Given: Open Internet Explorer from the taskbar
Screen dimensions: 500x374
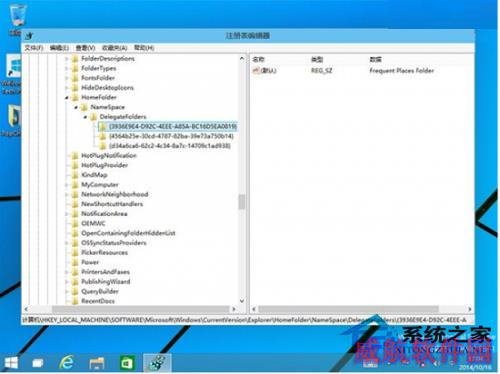Looking at the screenshot, I should pyautogui.click(x=67, y=363).
